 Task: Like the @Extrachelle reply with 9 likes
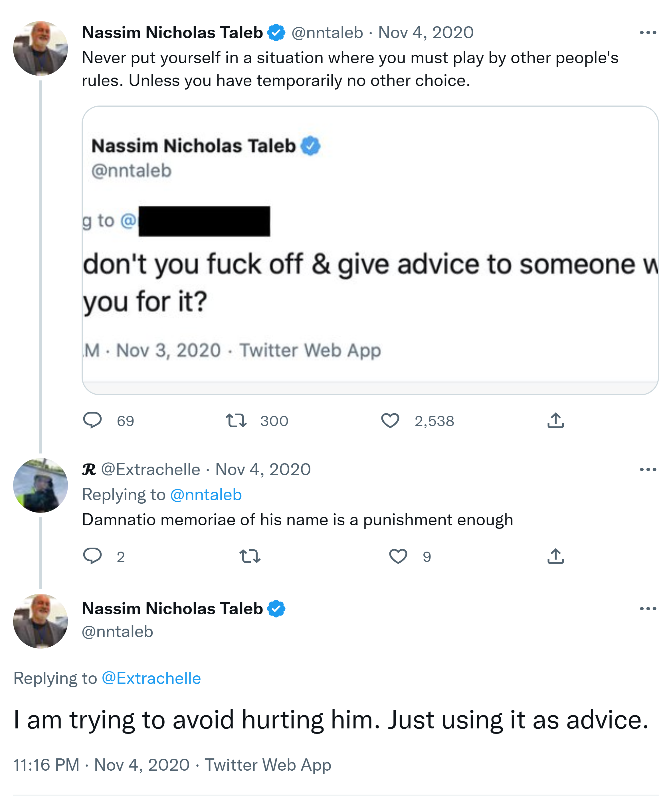398,556
